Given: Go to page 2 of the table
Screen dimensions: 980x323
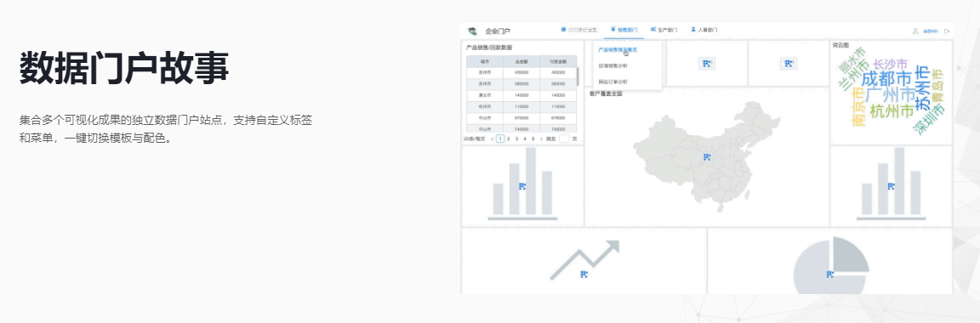Looking at the screenshot, I should [x=508, y=139].
